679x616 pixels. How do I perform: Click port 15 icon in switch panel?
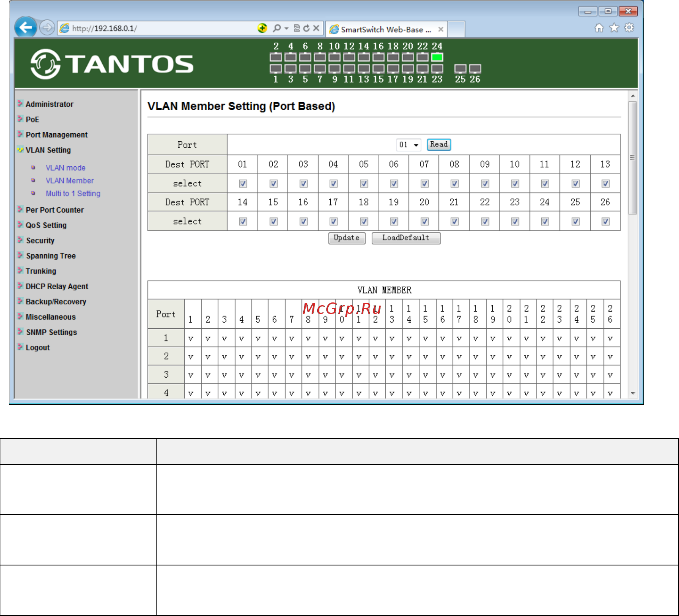pos(379,69)
